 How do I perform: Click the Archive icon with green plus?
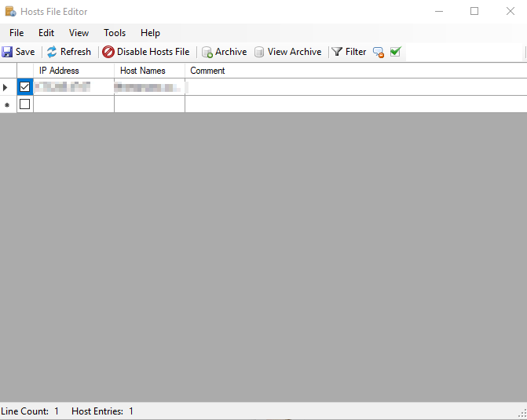207,52
